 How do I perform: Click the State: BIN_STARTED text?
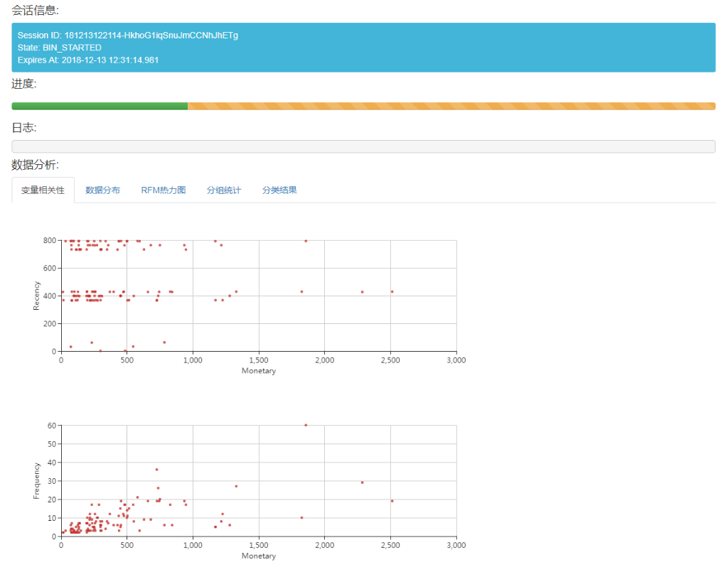[x=60, y=48]
